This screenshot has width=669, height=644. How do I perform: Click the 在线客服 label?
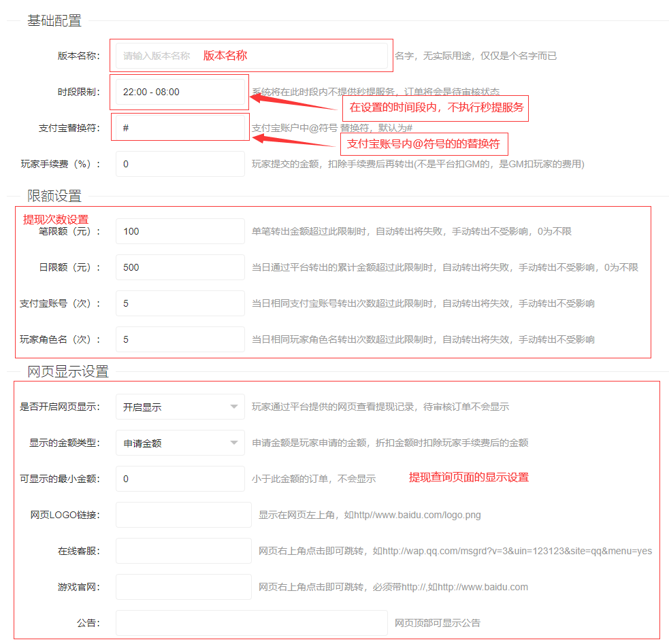click(78, 551)
